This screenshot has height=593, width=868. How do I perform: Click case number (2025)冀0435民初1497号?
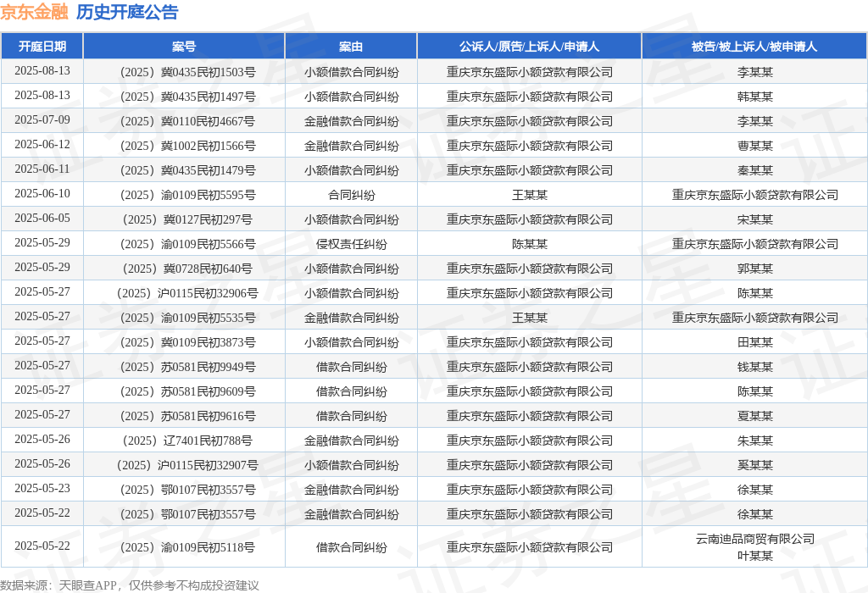click(187, 97)
